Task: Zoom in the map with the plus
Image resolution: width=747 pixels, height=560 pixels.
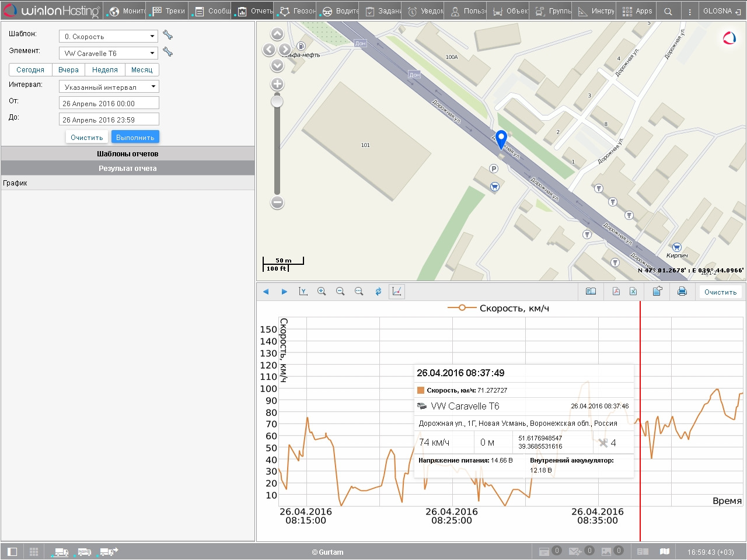Action: (277, 84)
